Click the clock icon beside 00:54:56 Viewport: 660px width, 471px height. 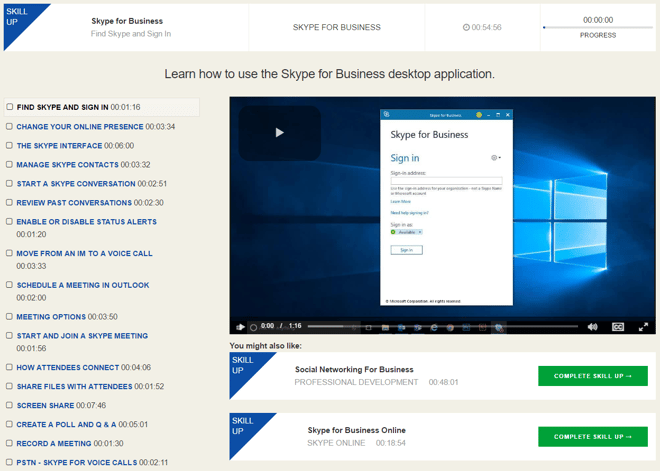(466, 27)
